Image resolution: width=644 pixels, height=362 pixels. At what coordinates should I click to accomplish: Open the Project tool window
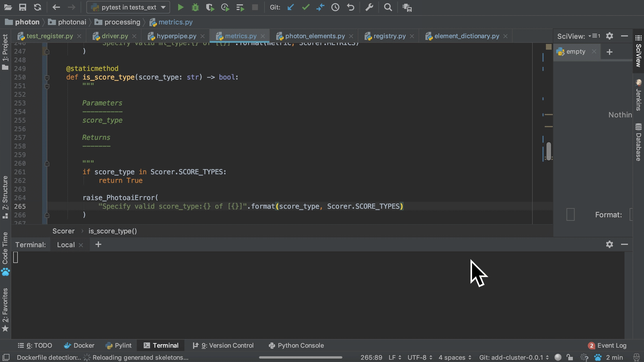pos(5,52)
